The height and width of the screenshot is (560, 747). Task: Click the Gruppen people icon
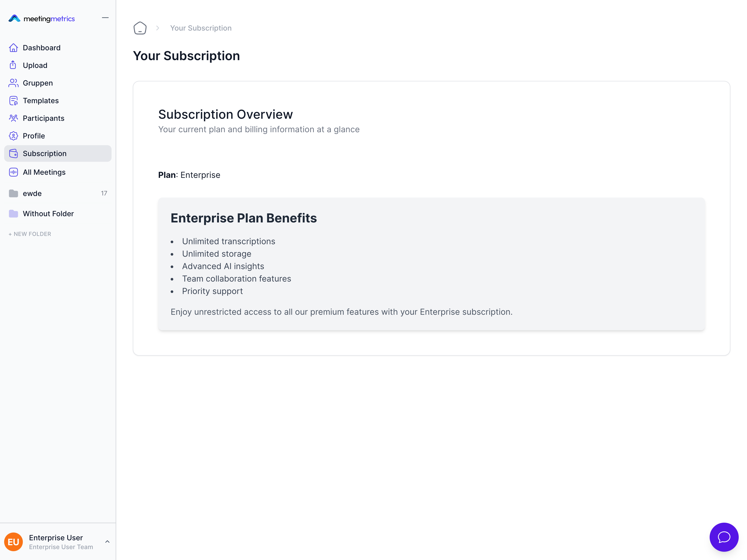point(13,83)
